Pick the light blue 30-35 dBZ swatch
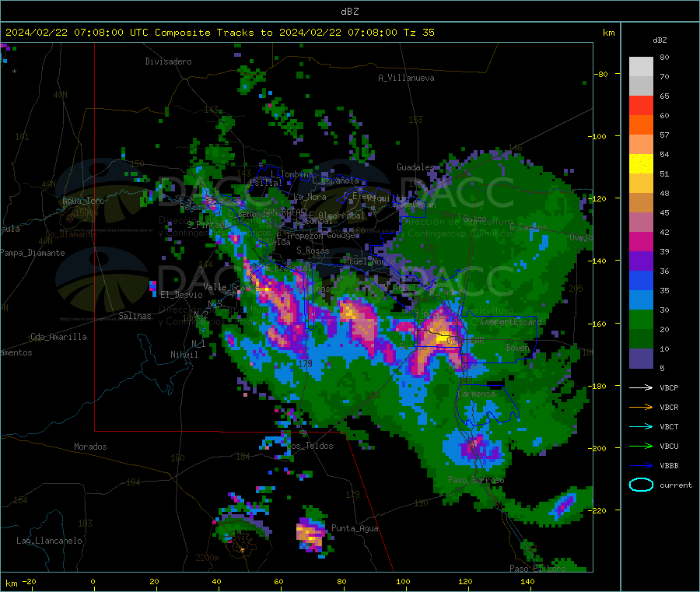The height and width of the screenshot is (592, 700). 641,300
